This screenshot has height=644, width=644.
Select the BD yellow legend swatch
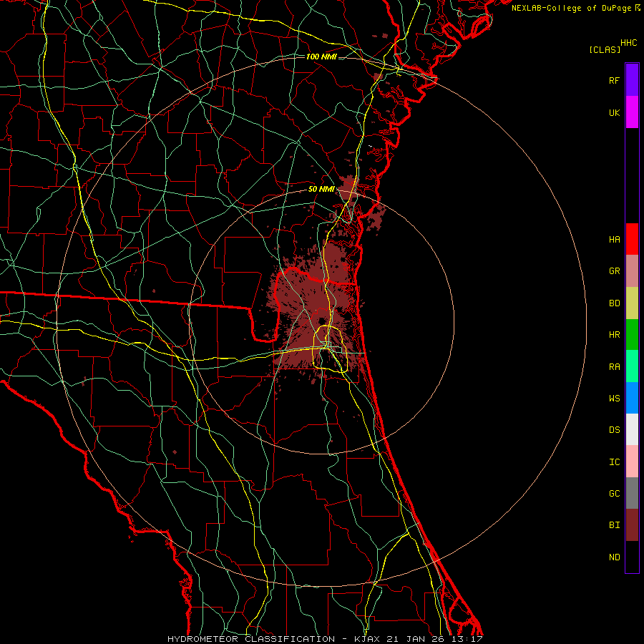click(x=632, y=303)
